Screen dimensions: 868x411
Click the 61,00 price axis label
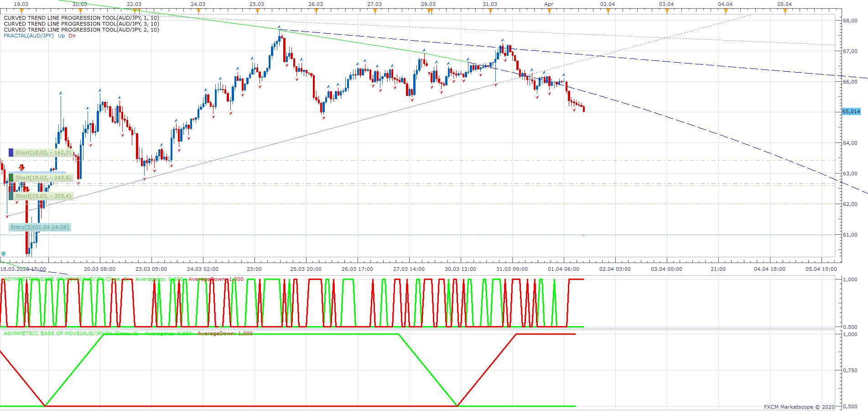[850, 235]
